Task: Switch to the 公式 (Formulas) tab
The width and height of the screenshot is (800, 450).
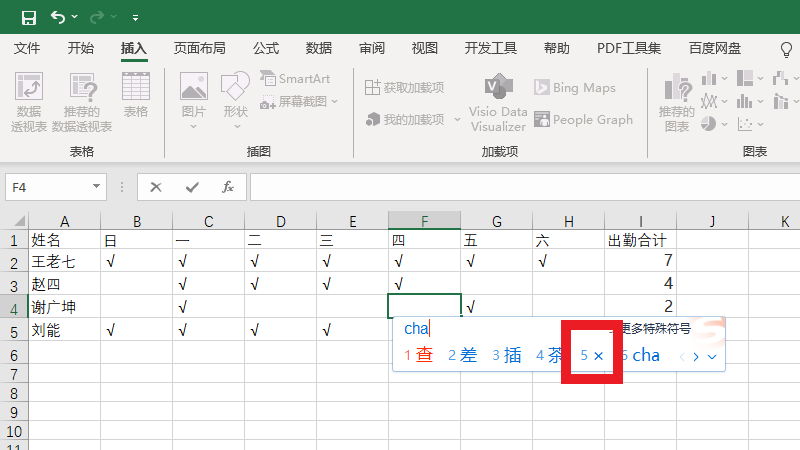Action: 266,48
